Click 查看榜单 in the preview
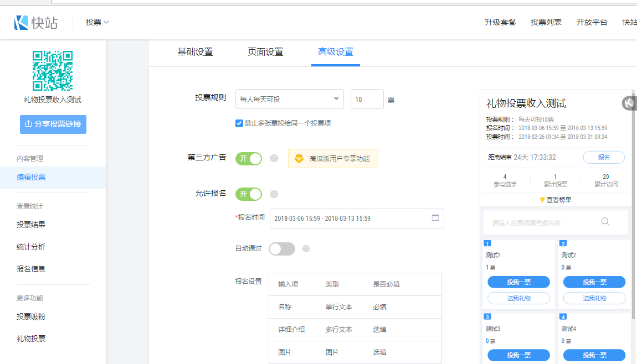The image size is (637, 364). tap(555, 200)
